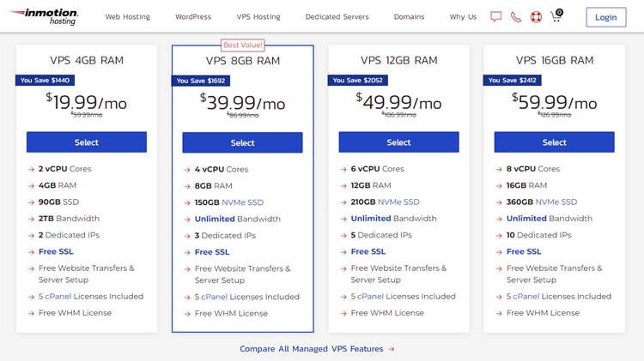Open the WordPress menu
This screenshot has height=361, width=644.
coord(193,17)
